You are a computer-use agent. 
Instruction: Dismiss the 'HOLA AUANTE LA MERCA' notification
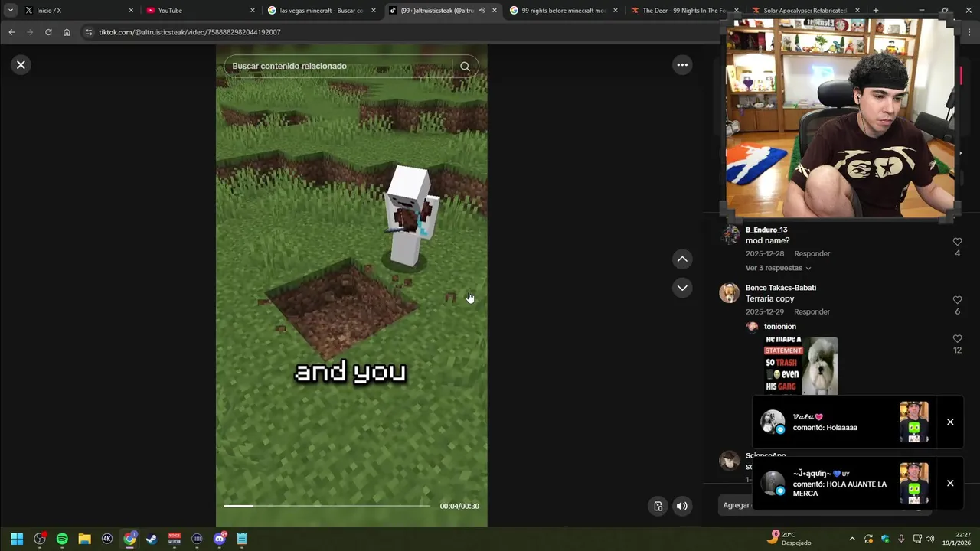coord(950,484)
